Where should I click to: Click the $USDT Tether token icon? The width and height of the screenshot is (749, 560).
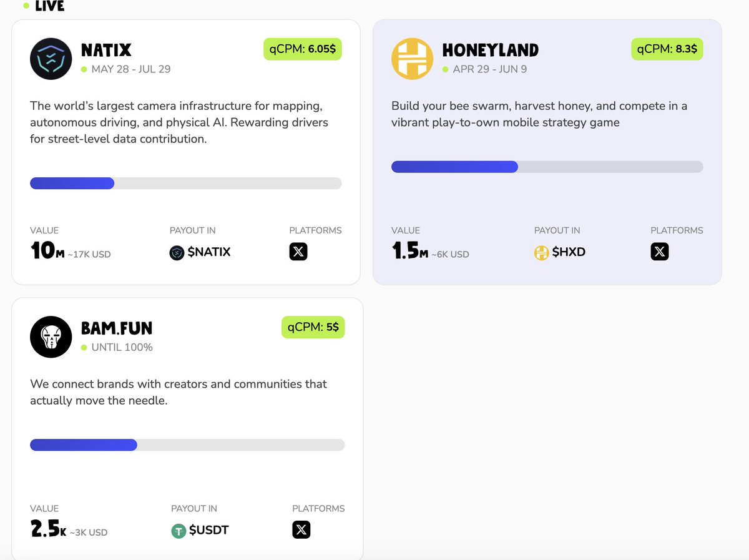pyautogui.click(x=179, y=531)
